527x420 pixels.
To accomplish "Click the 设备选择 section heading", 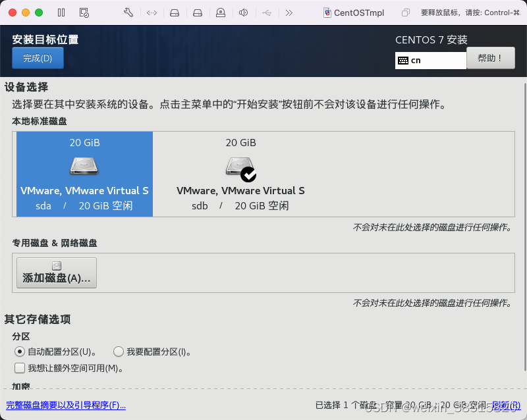I will [x=26, y=87].
